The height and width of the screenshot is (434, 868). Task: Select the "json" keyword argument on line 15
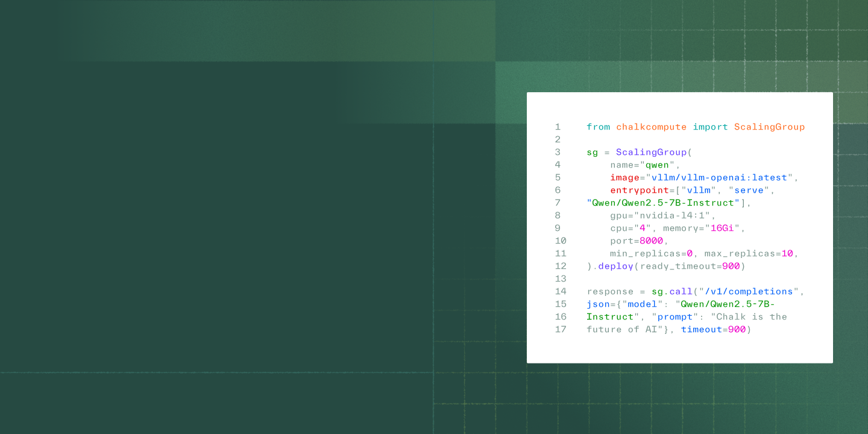pos(599,304)
